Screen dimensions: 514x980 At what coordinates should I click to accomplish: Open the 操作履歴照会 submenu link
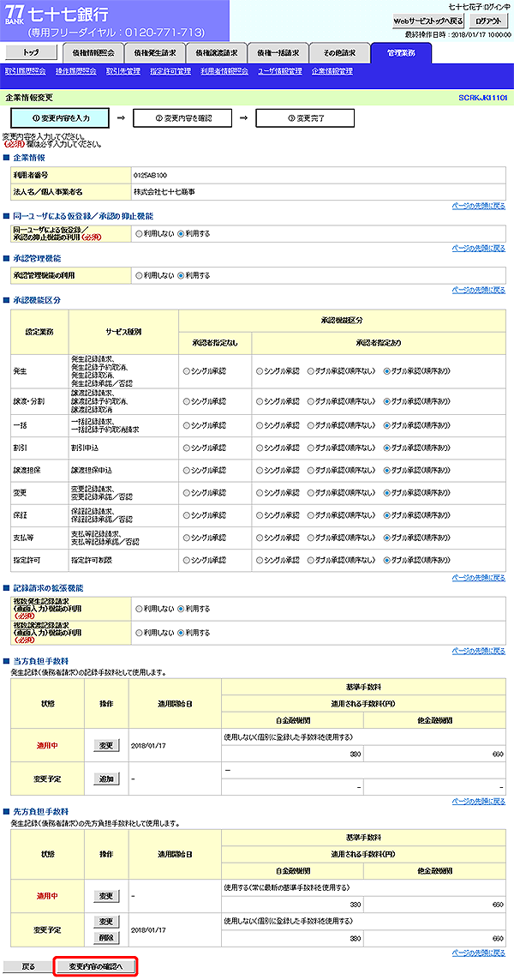[76, 72]
